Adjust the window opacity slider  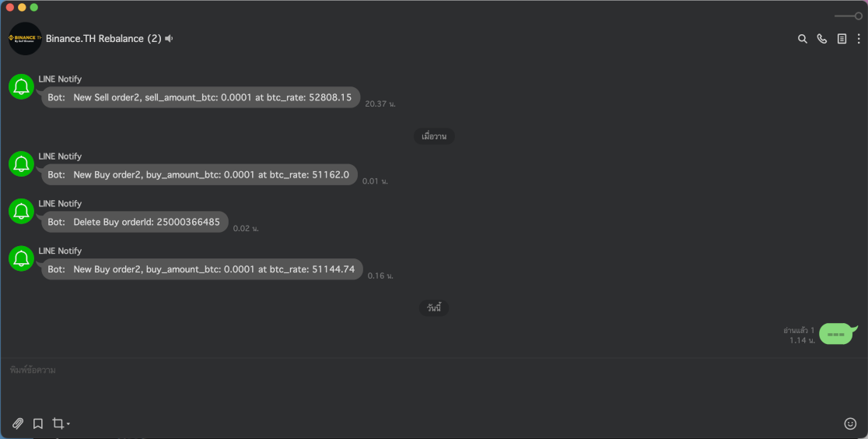pyautogui.click(x=848, y=16)
